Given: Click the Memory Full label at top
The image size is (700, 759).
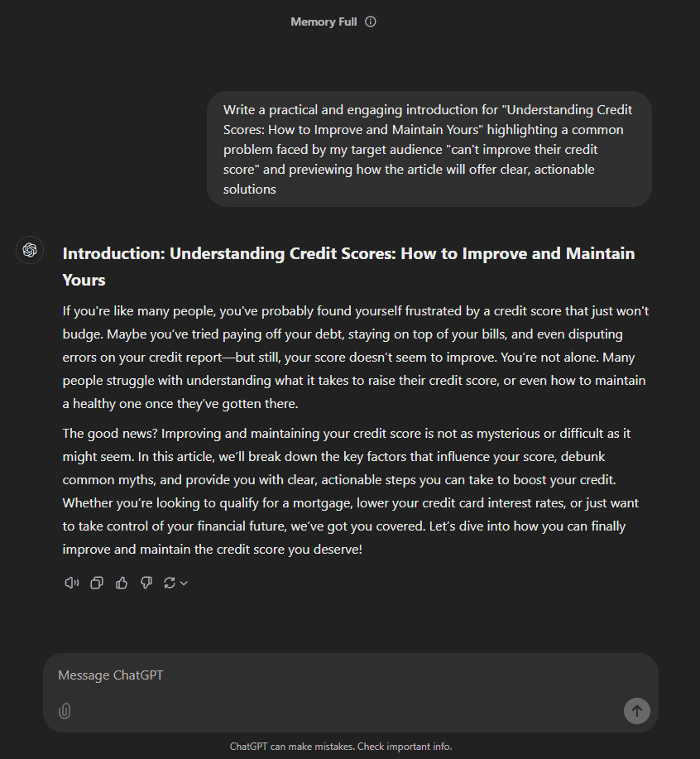Looking at the screenshot, I should pos(324,22).
